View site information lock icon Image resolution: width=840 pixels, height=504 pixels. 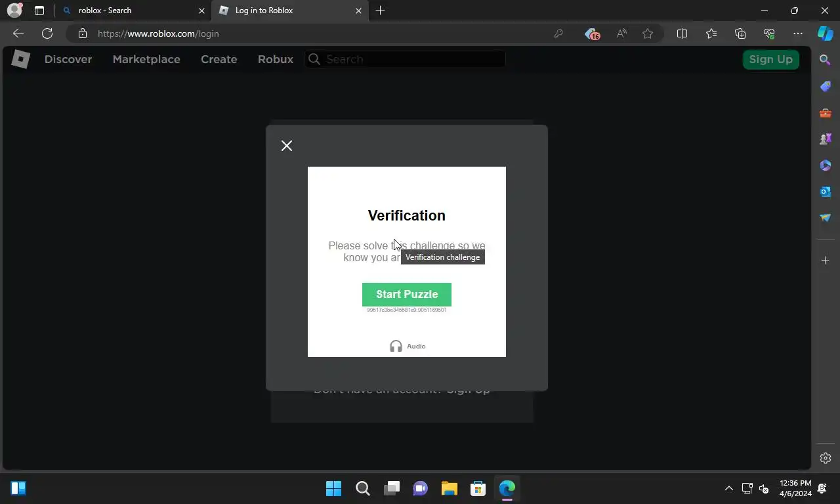click(x=82, y=33)
